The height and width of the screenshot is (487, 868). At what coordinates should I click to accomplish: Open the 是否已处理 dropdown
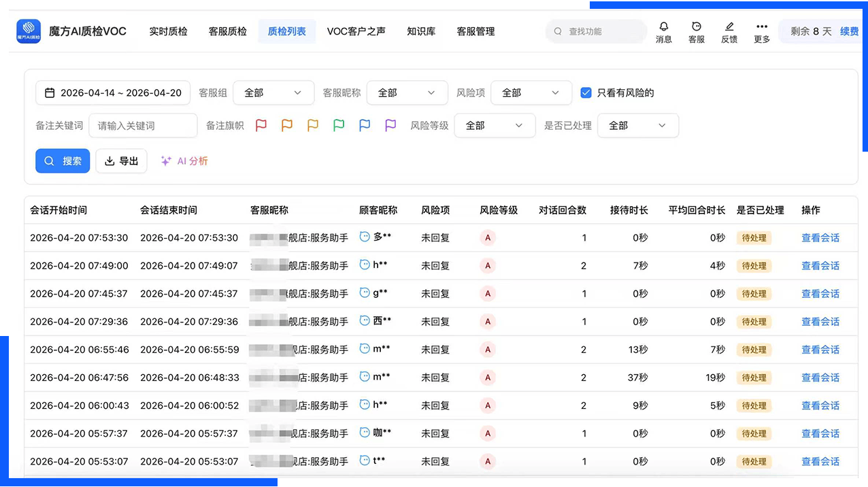tap(637, 125)
